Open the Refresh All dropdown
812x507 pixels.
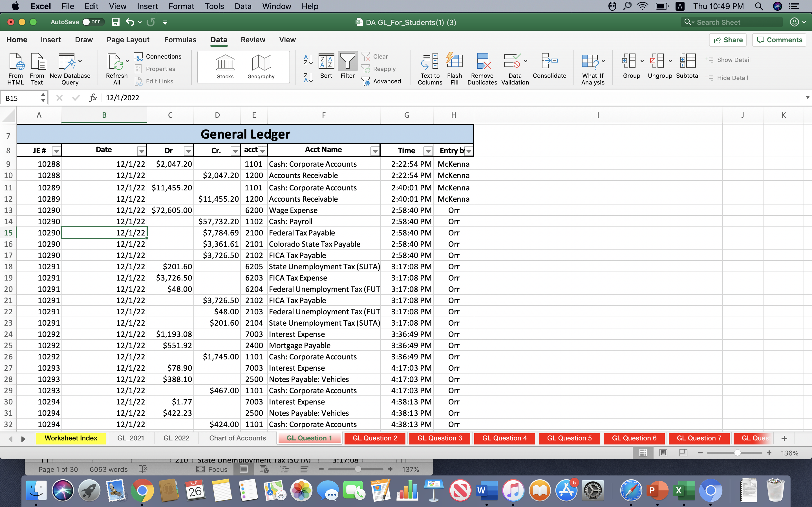(127, 61)
